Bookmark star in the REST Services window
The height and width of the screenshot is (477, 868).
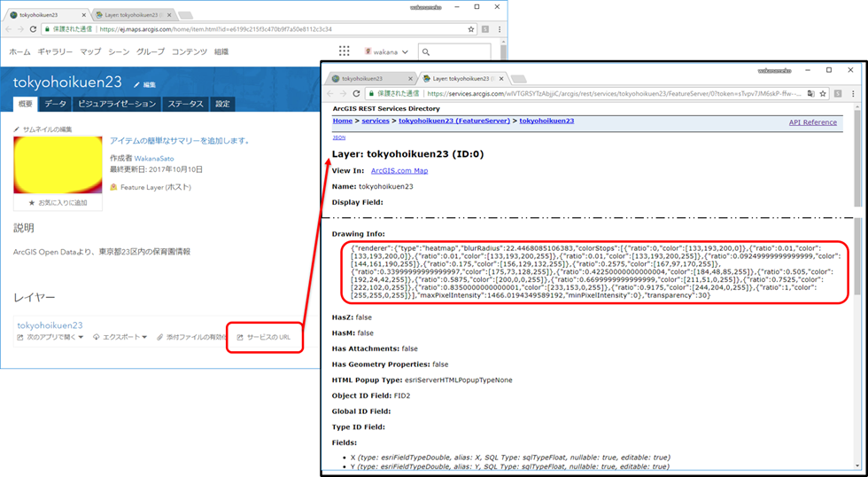823,94
